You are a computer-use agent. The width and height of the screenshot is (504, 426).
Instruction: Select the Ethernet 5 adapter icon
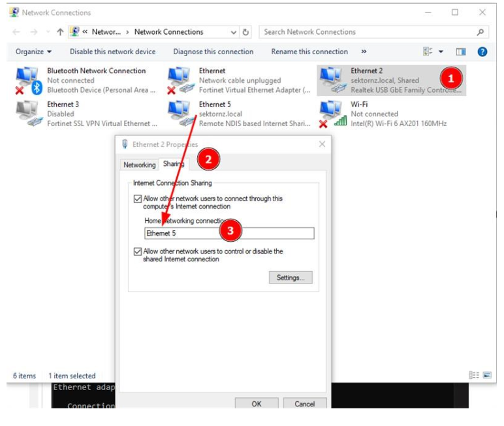coord(181,114)
